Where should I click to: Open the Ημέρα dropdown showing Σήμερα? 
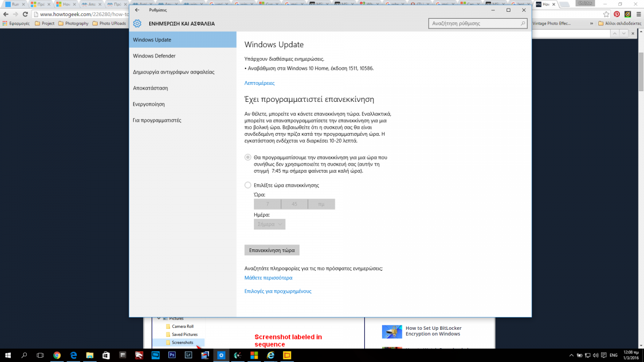[x=269, y=224]
